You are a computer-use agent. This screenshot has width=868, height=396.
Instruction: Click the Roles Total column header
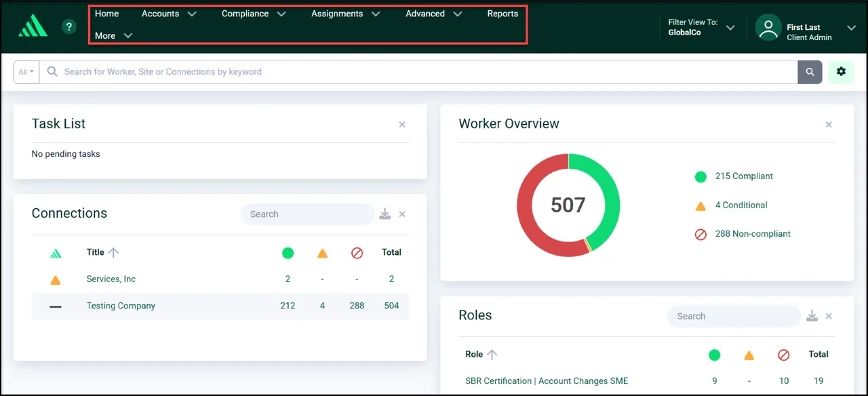coord(818,354)
